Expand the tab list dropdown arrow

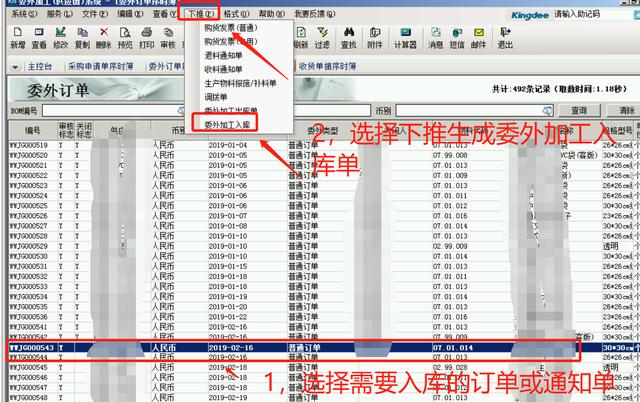point(15,67)
